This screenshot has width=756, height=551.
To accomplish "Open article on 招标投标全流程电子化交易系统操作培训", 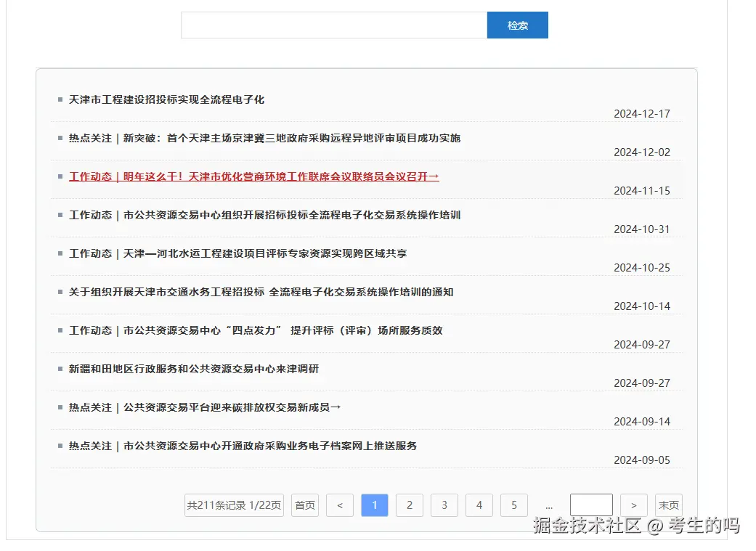I will click(x=264, y=215).
